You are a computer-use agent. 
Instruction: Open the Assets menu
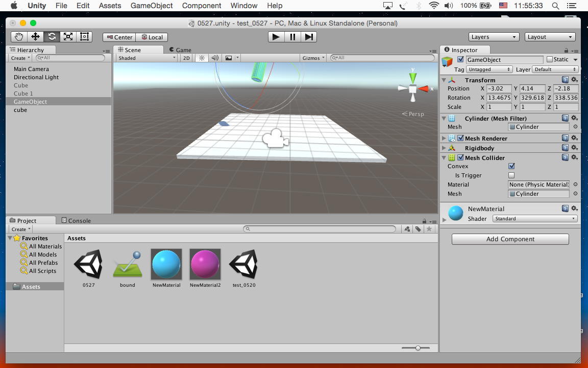pos(110,6)
